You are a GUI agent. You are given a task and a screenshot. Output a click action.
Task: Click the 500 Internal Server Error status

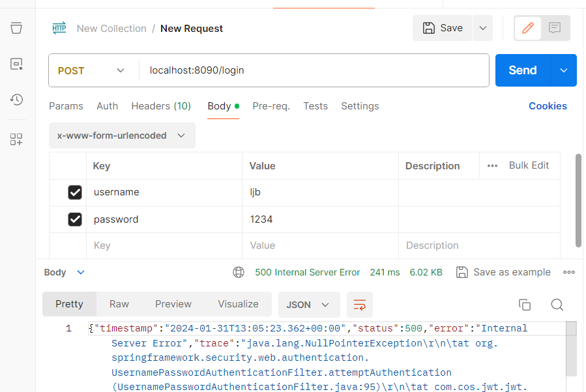[307, 272]
